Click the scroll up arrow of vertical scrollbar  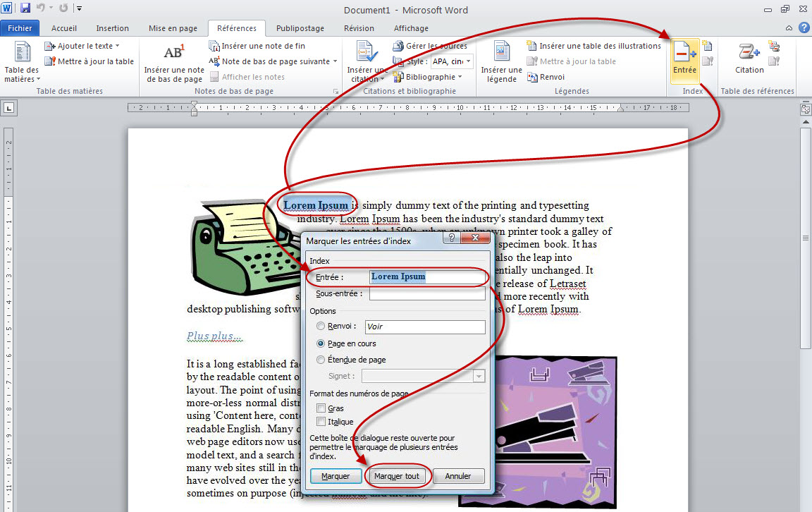(805, 121)
